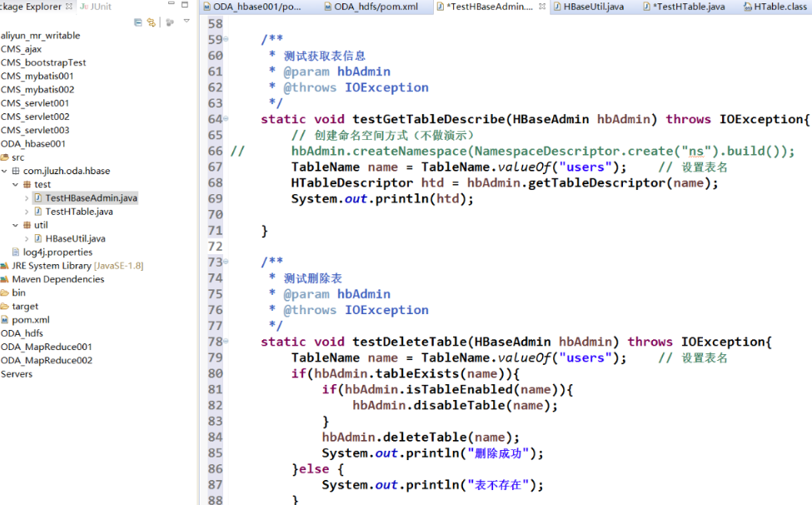The height and width of the screenshot is (505, 812).
Task: Switch to the HBaseUtil.java editor tab
Action: click(589, 7)
